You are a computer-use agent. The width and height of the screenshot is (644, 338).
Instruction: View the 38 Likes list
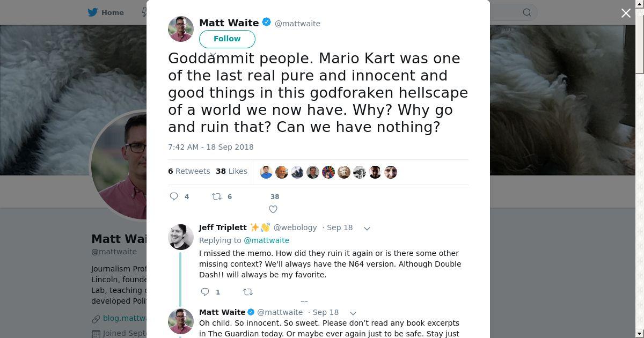click(231, 171)
